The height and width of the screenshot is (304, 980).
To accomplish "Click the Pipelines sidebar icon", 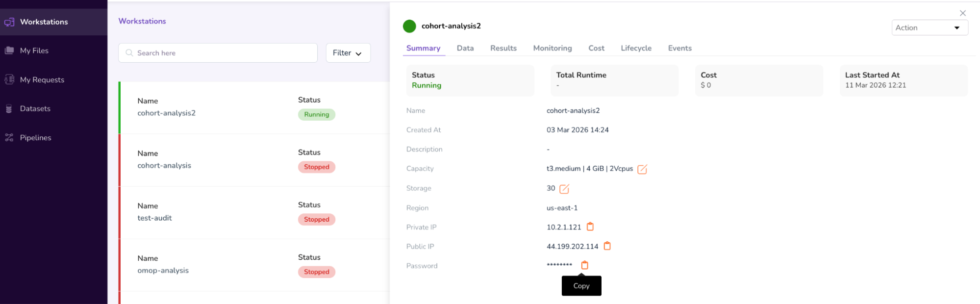I will tap(9, 138).
